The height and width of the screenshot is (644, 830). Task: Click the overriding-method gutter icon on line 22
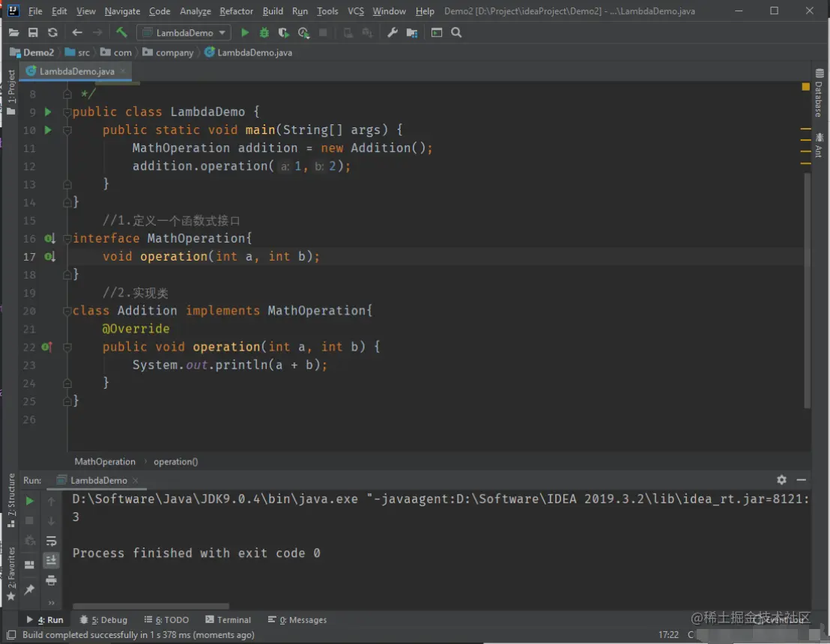coord(46,347)
